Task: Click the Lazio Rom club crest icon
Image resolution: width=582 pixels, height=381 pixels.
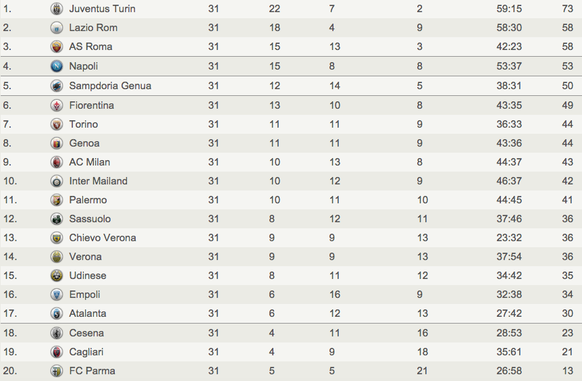Action: (x=56, y=28)
